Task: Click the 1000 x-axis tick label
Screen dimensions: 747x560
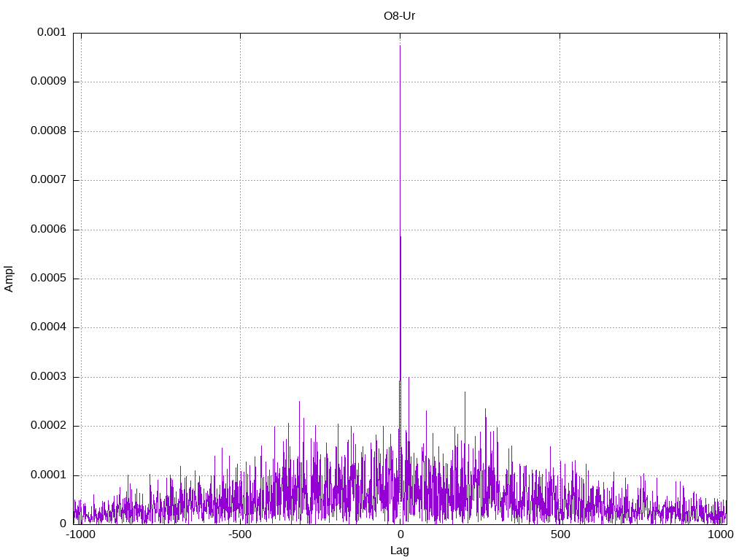Action: tap(720, 534)
